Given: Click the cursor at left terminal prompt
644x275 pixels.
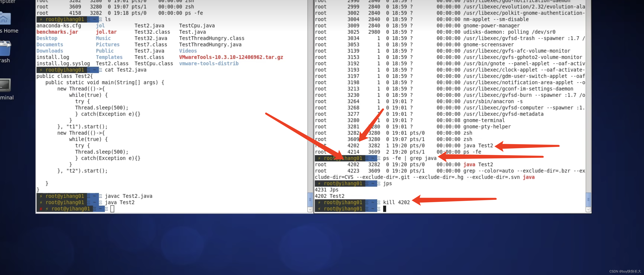Looking at the screenshot, I should point(112,209).
